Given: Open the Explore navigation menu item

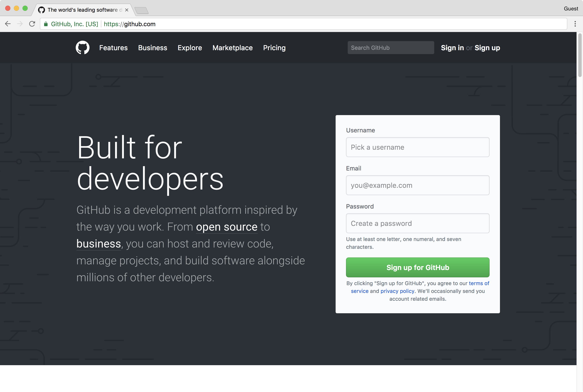Looking at the screenshot, I should coord(190,48).
